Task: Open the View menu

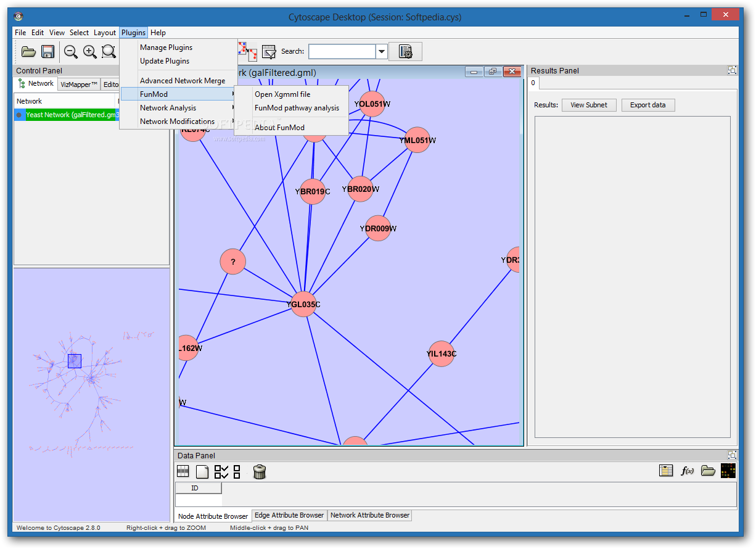Action: 57,33
